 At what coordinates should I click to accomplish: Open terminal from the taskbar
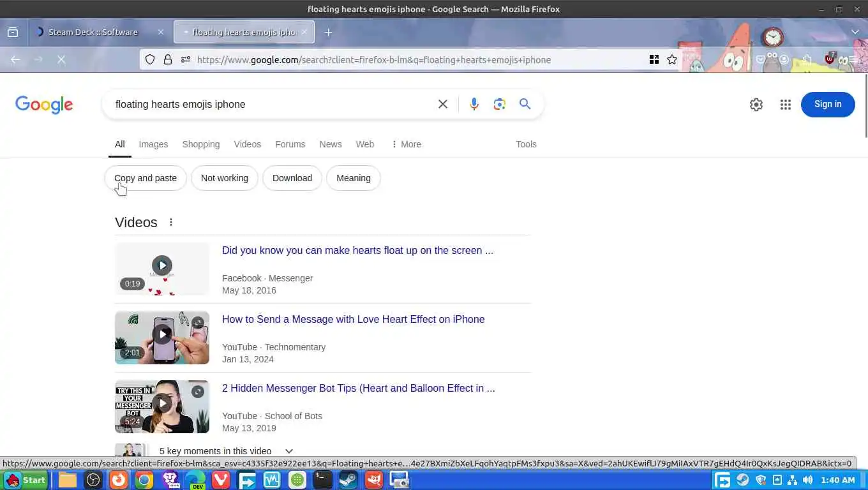coord(323,480)
